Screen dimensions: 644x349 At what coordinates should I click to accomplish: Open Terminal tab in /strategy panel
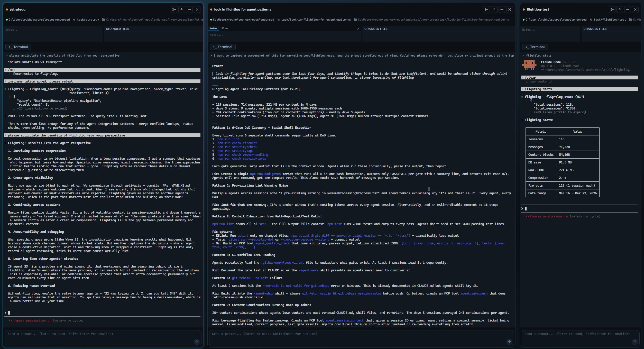click(18, 47)
